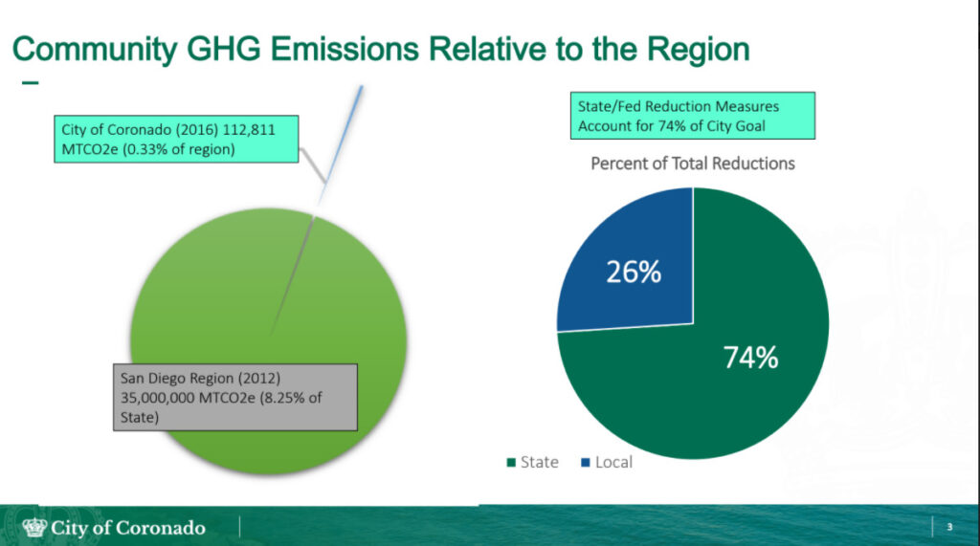Click the 'City of Coronado' footer text
980x546 pixels.
[x=127, y=527]
